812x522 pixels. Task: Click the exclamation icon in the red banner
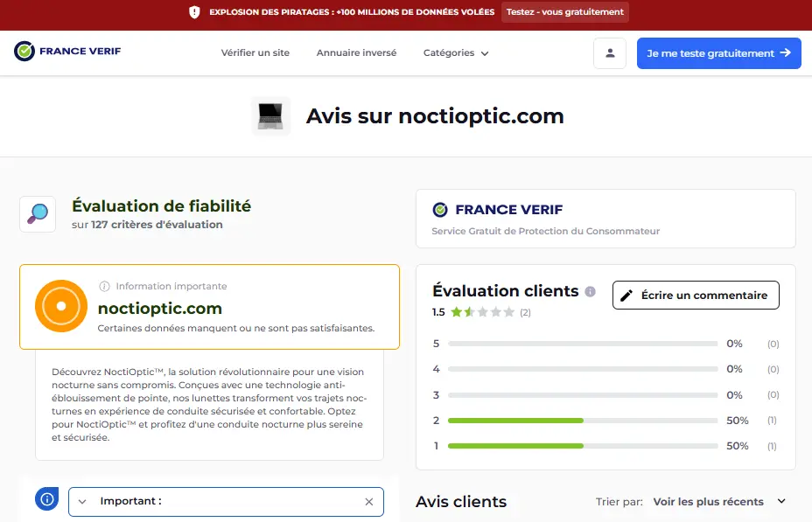coord(194,13)
